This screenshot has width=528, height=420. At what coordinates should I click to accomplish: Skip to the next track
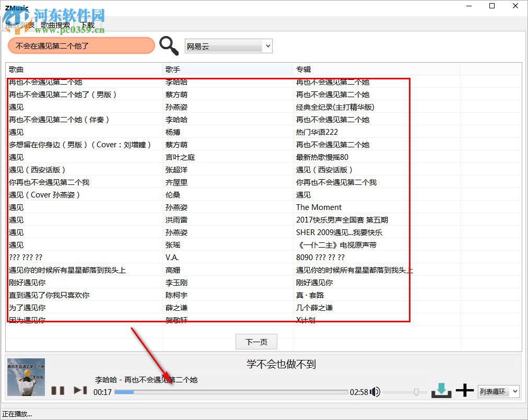79,390
